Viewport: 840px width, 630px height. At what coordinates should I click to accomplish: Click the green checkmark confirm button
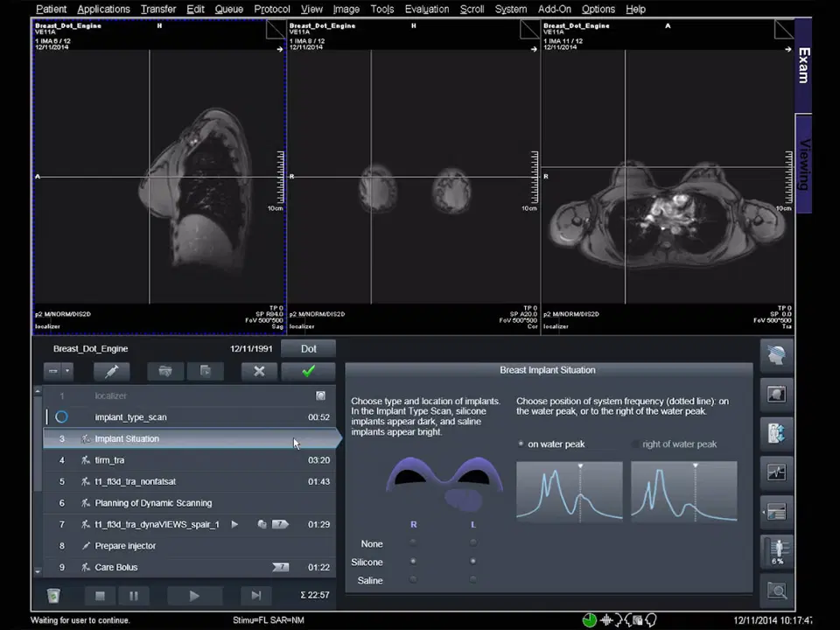pos(308,371)
